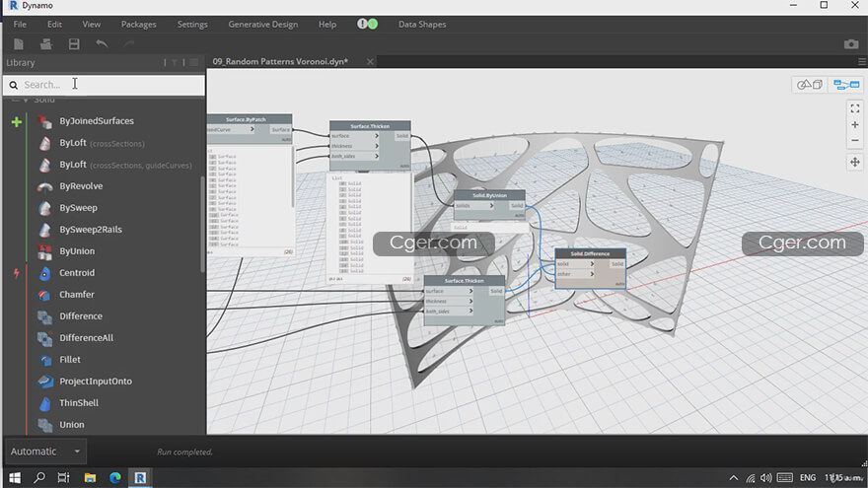The height and width of the screenshot is (488, 868).
Task: Select ByJoinedSurfaces in the library
Action: [96, 121]
